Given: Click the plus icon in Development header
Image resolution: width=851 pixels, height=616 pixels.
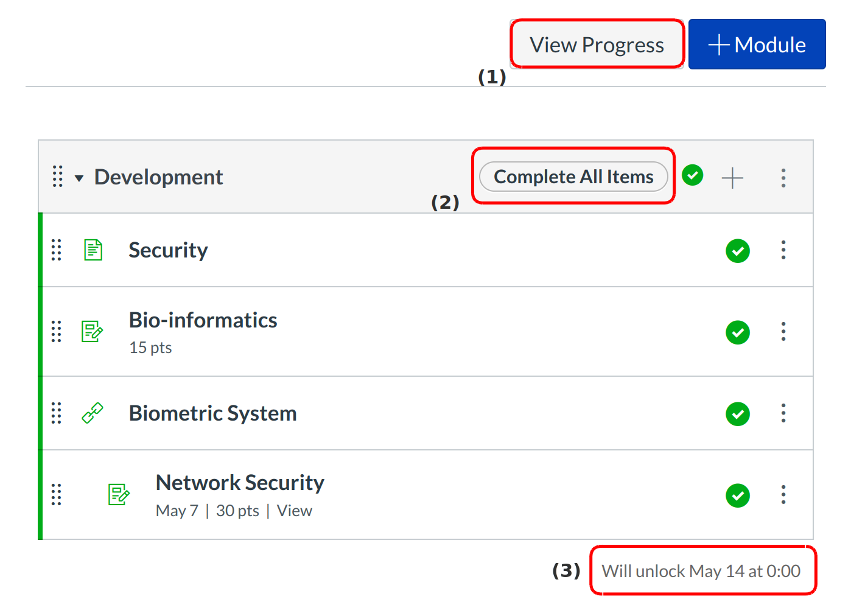Looking at the screenshot, I should 732,178.
